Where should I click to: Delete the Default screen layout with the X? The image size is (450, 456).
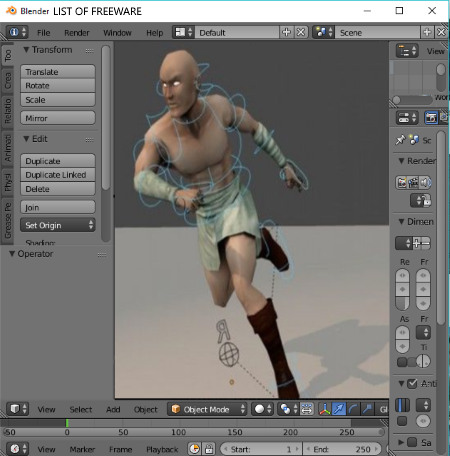point(301,32)
